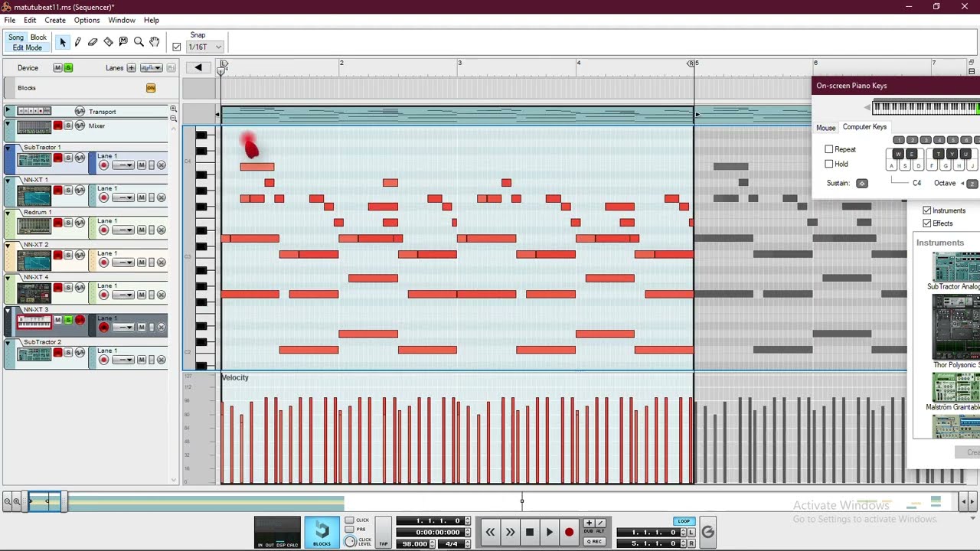980x551 pixels.
Task: Collapse the Redrum 1 track
Action: click(x=8, y=212)
